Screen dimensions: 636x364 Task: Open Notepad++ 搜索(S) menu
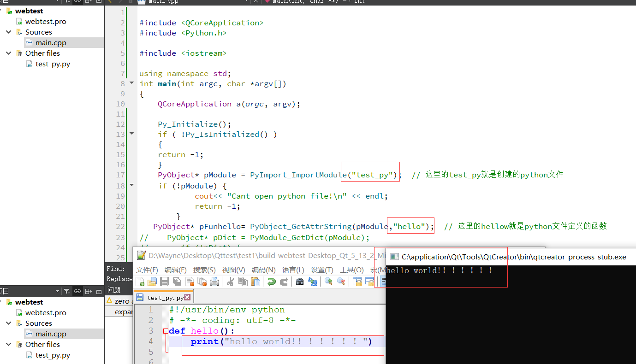[204, 270]
